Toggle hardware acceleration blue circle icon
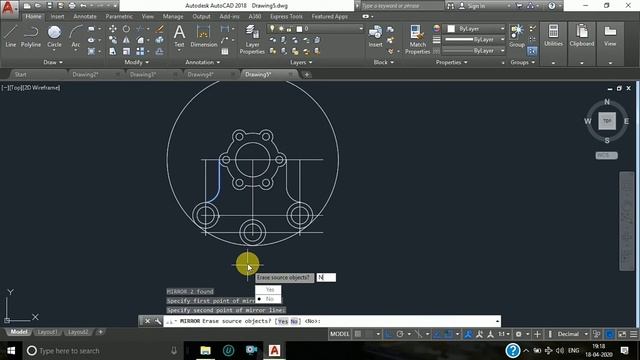The width and height of the screenshot is (640, 360). [610, 334]
